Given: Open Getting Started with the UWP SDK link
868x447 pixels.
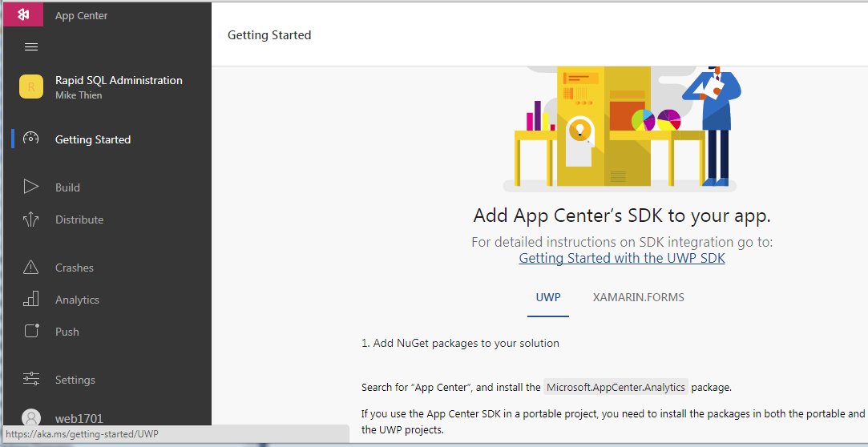Looking at the screenshot, I should click(x=622, y=258).
